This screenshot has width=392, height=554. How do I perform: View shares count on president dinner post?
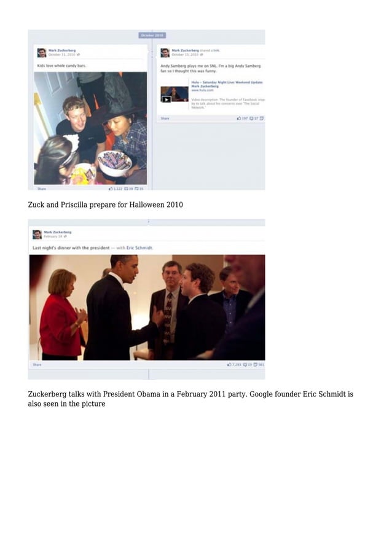(259, 364)
